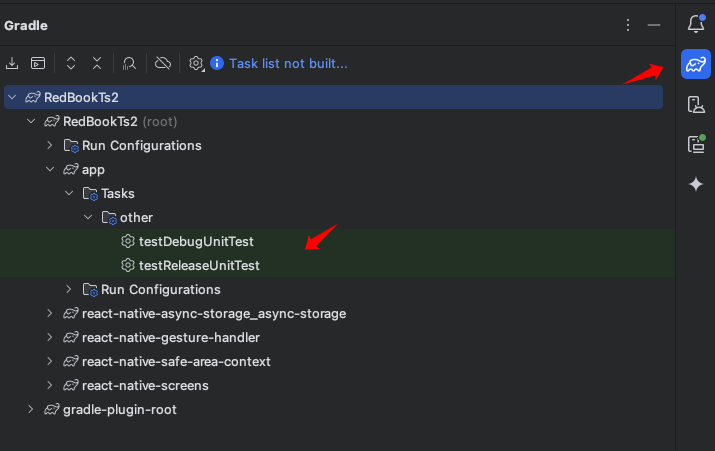Collapse the Tasks folder
This screenshot has width=715, height=451.
69,193
